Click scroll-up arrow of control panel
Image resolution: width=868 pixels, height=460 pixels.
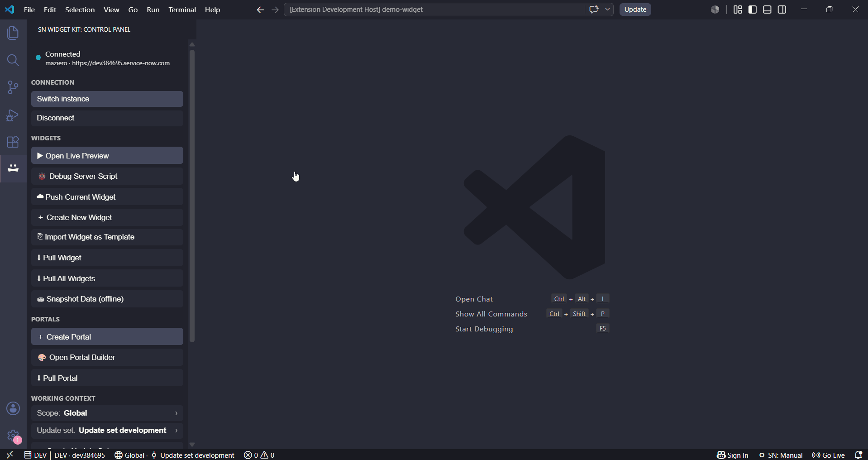192,44
